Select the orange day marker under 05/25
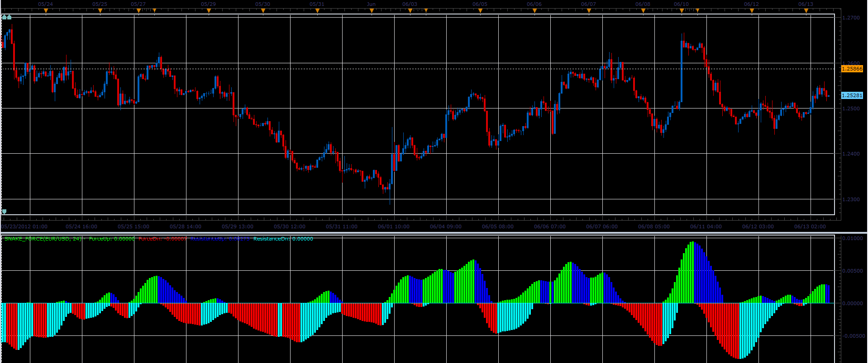Screen dimensions: 868x363 pyautogui.click(x=100, y=11)
